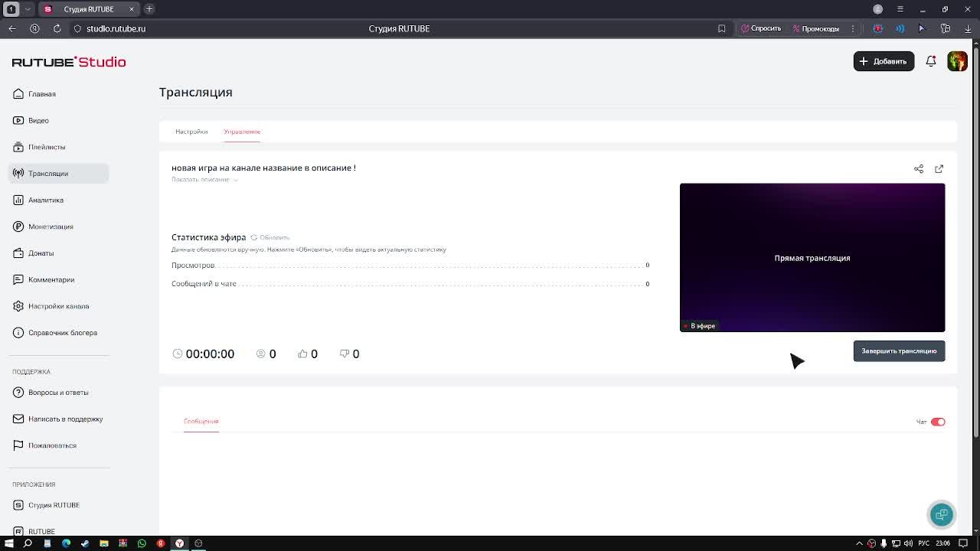Open Windows taskbar search

point(28,543)
